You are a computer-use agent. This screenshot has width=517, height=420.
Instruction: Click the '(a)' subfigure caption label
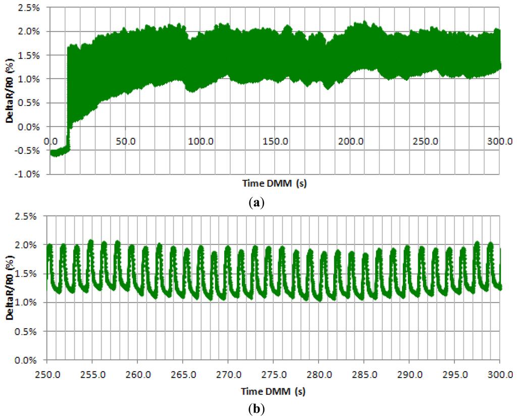257,202
